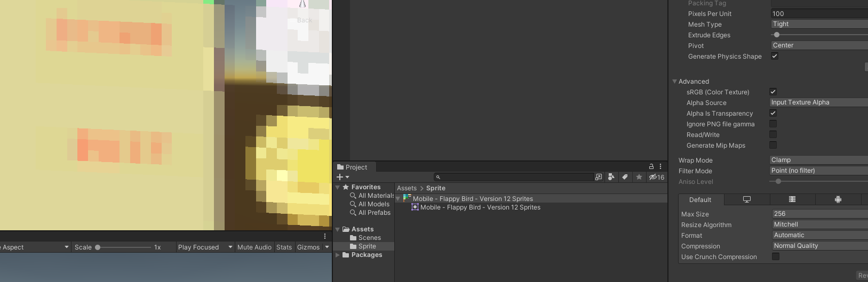This screenshot has width=868, height=282.
Task: Click the Project panel lock icon
Action: (x=651, y=166)
